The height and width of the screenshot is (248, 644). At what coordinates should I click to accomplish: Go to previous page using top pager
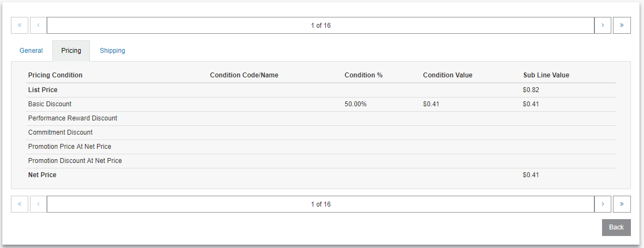point(39,25)
